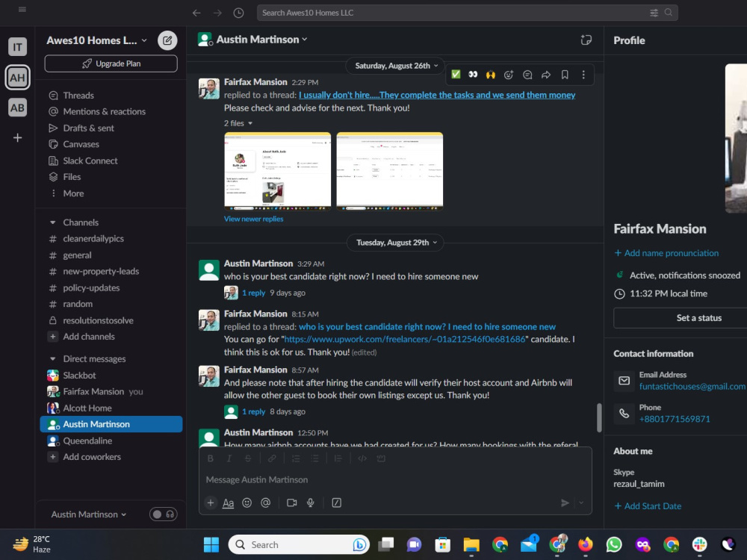
Task: Open attachment plus button in composer
Action: click(x=210, y=503)
